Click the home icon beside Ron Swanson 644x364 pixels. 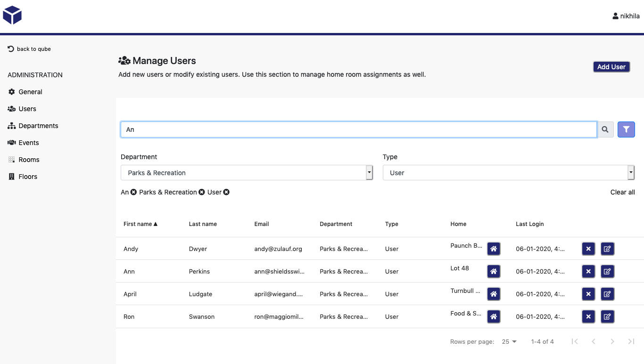coord(494,316)
